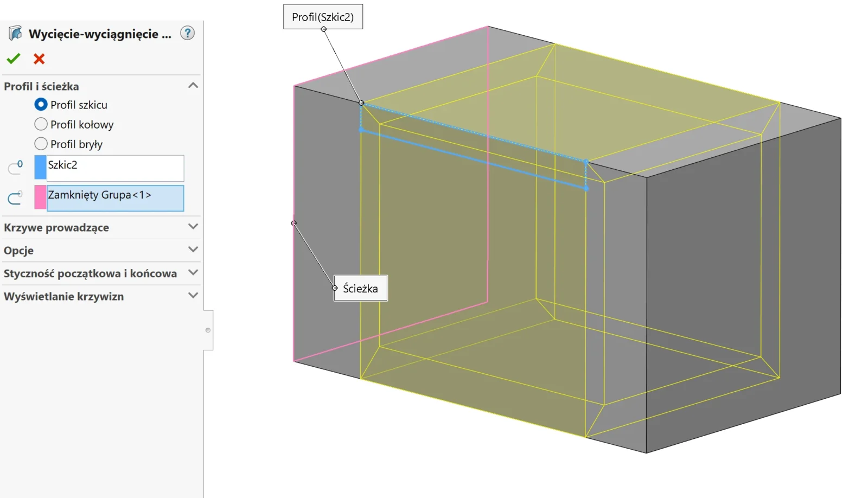
Task: Open the help question mark icon
Action: point(187,33)
